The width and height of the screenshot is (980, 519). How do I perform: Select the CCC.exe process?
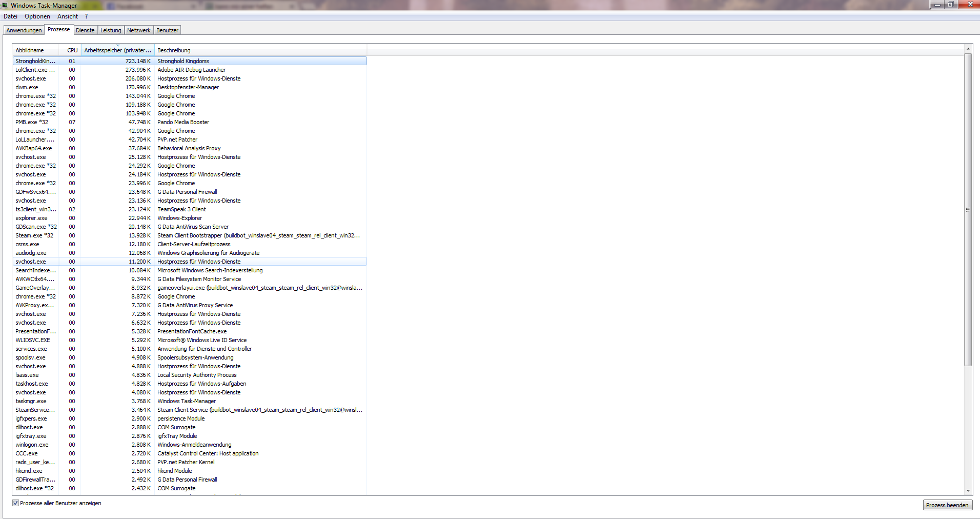click(x=190, y=453)
